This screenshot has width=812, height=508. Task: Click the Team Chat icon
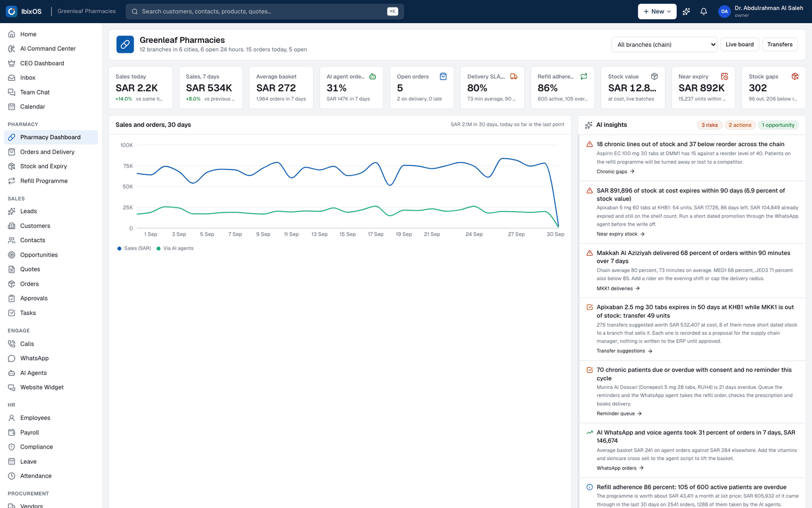tap(12, 92)
